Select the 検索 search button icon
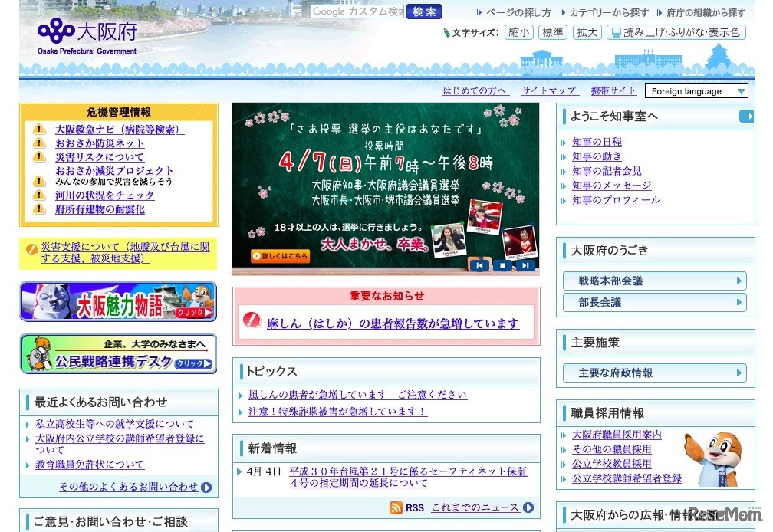Image resolution: width=773 pixels, height=532 pixels. pos(423,12)
